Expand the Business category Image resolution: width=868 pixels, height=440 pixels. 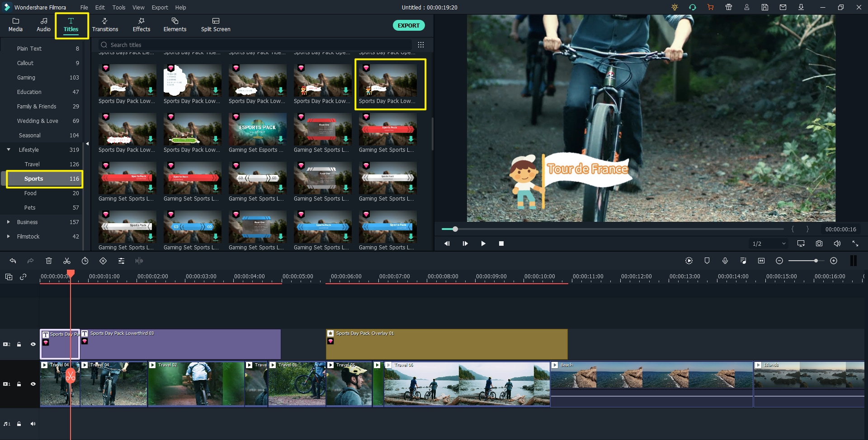[8, 222]
